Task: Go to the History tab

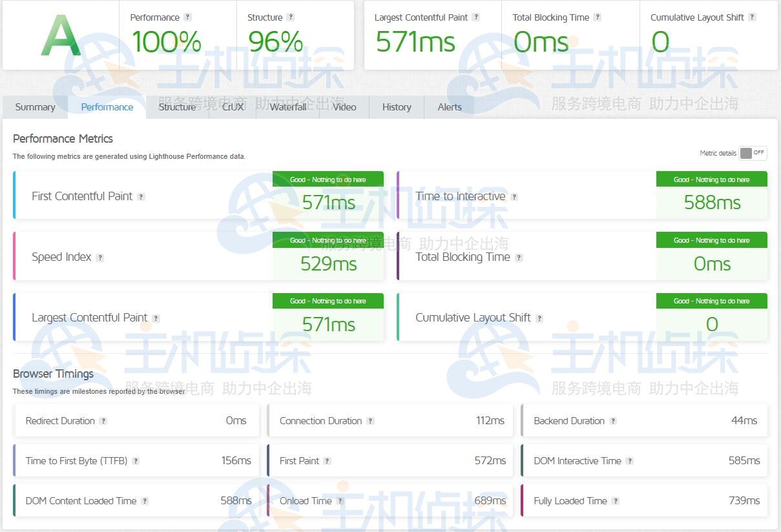Action: point(397,107)
